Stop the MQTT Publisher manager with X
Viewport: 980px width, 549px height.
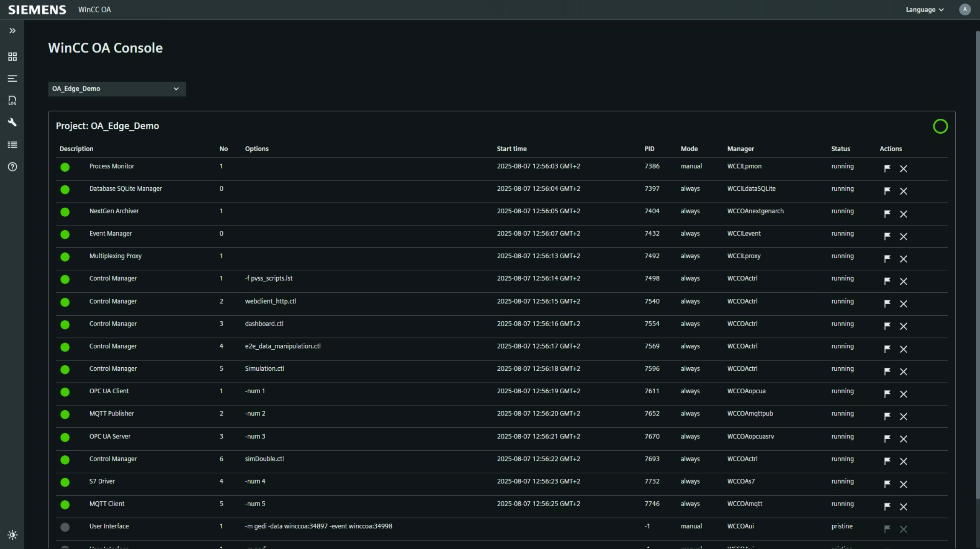pos(903,416)
